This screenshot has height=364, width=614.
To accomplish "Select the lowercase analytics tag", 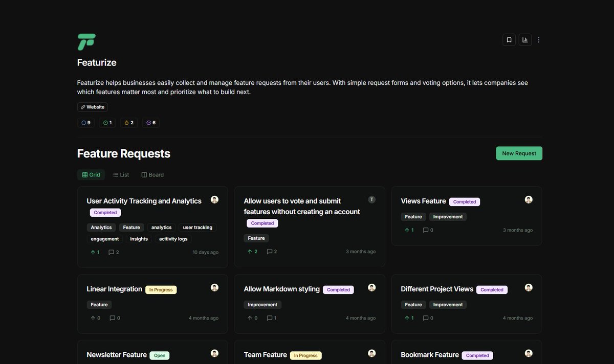I will pyautogui.click(x=162, y=227).
